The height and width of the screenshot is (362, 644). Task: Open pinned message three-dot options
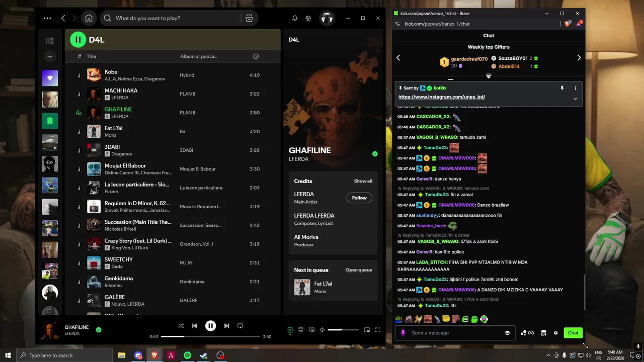[576, 88]
